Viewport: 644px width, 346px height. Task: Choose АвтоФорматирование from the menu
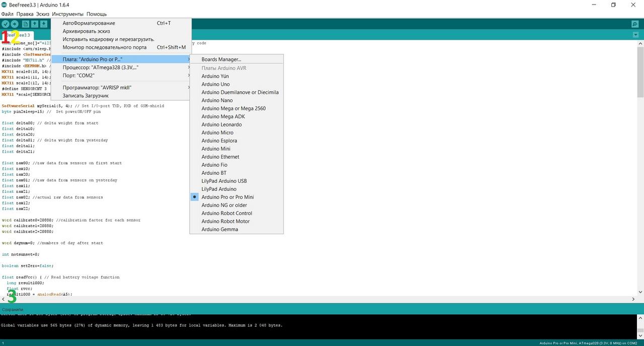click(121, 23)
